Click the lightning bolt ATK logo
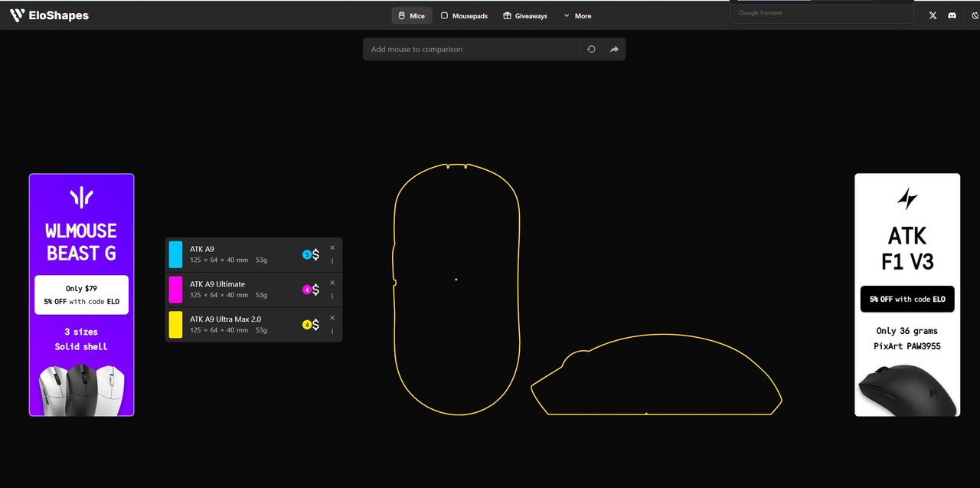Screen dimensions: 980x488 tap(907, 199)
